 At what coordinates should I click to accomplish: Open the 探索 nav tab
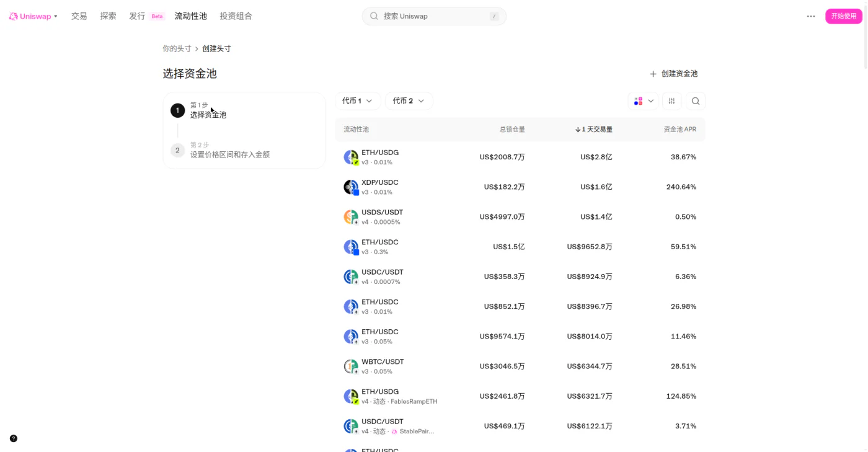(x=108, y=16)
